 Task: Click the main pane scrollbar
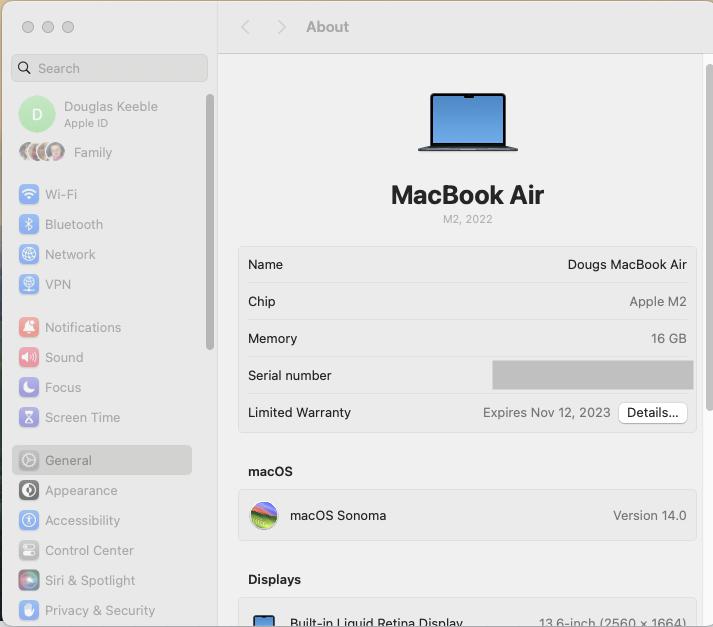[709, 237]
